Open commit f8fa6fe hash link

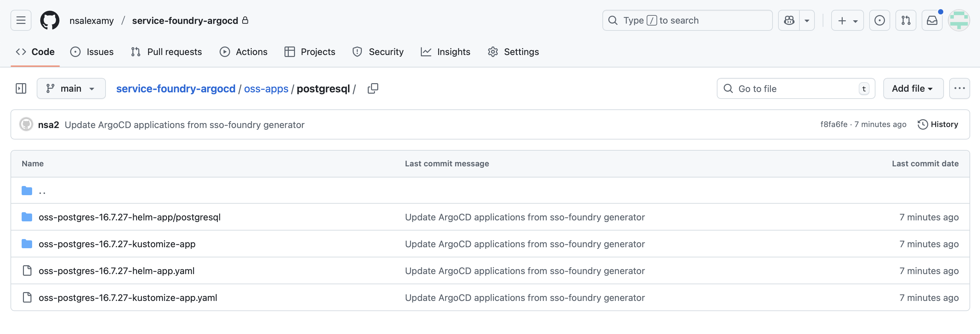833,124
